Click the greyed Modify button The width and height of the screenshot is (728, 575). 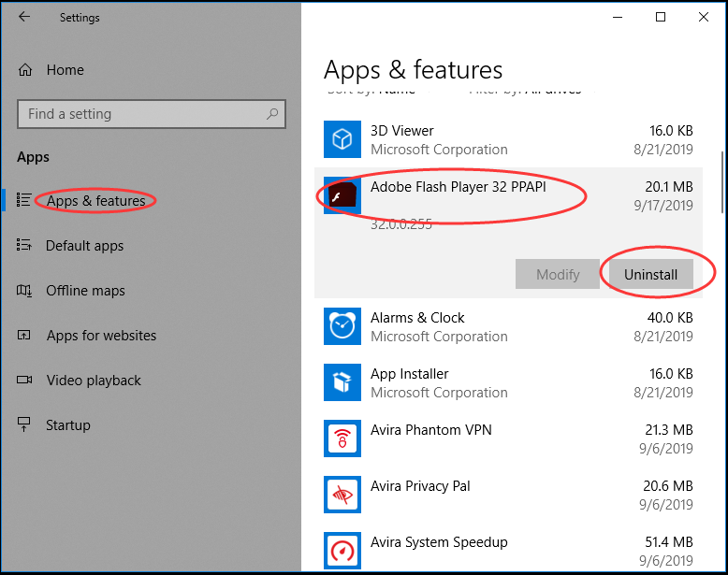click(x=558, y=274)
